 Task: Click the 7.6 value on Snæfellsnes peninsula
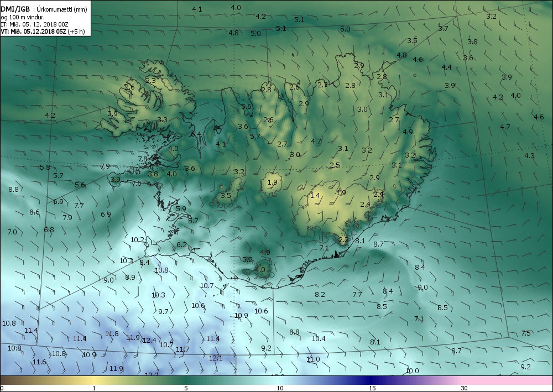point(137,184)
